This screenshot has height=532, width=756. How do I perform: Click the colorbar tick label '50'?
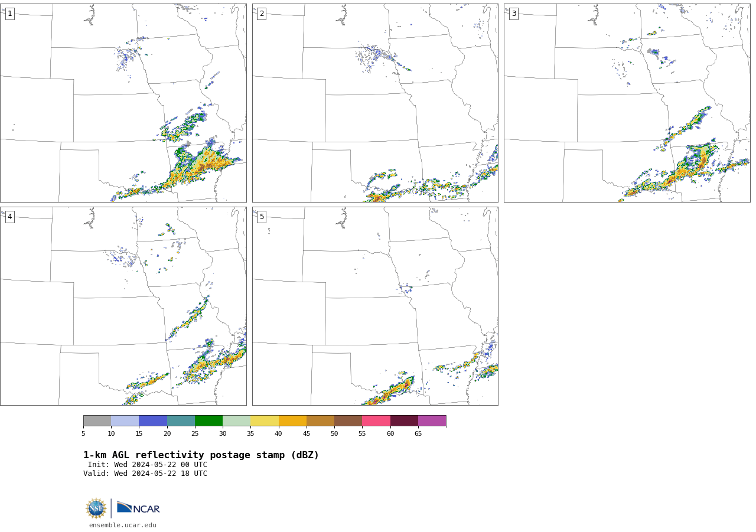pos(334,434)
